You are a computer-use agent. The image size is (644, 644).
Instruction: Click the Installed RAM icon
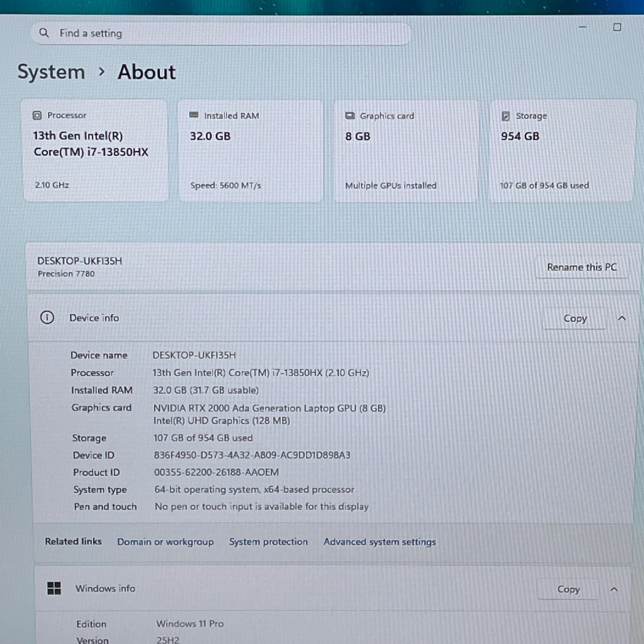(x=194, y=115)
